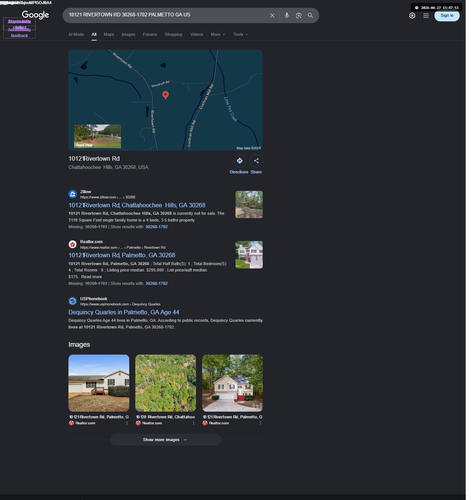The image size is (471, 500).
Task: Click the Directions icon
Action: coord(239,161)
